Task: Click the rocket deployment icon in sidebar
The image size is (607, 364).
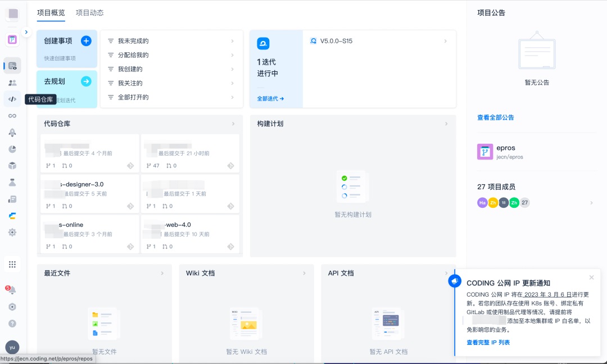Action: [x=12, y=133]
